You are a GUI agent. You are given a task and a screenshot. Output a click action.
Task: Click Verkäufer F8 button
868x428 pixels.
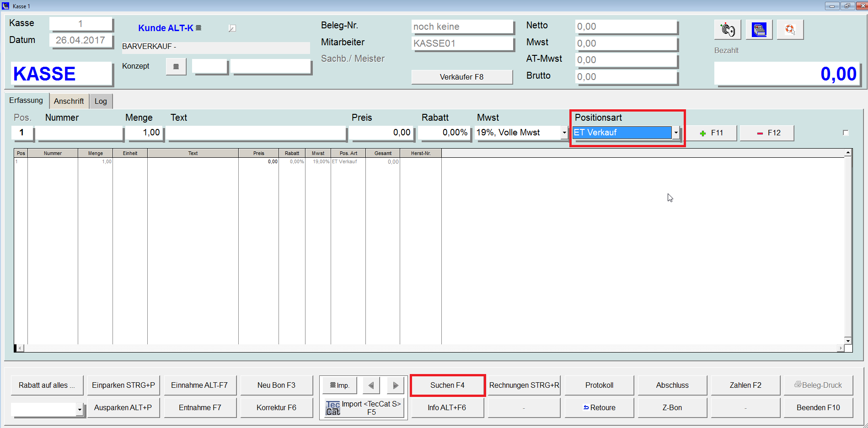461,77
